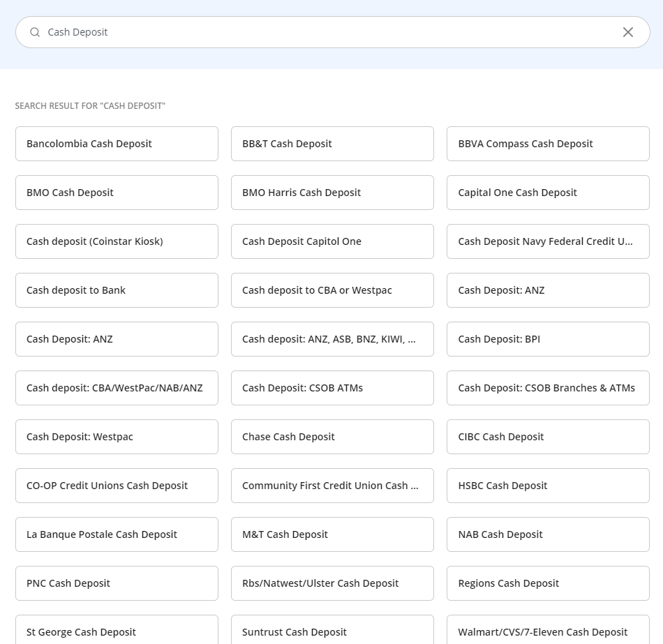Select Walmart/CVS/7-Eleven Cash Deposit
663x644 pixels.
[x=548, y=630]
